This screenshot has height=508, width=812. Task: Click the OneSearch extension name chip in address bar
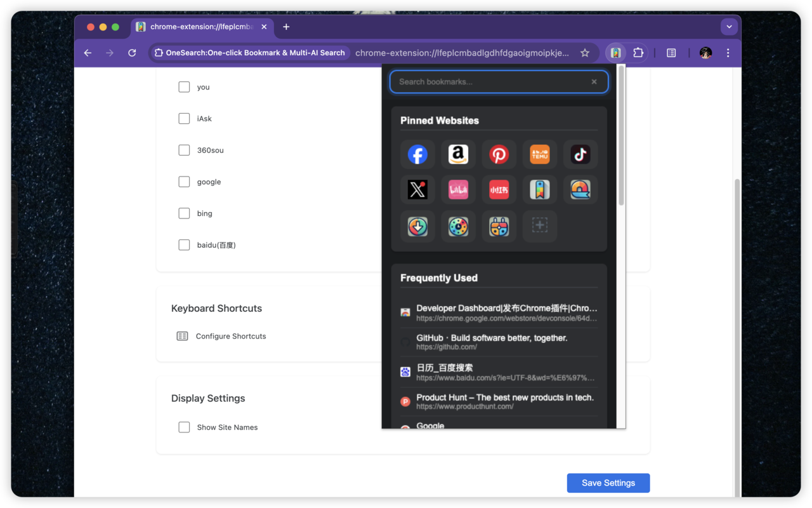pos(250,53)
